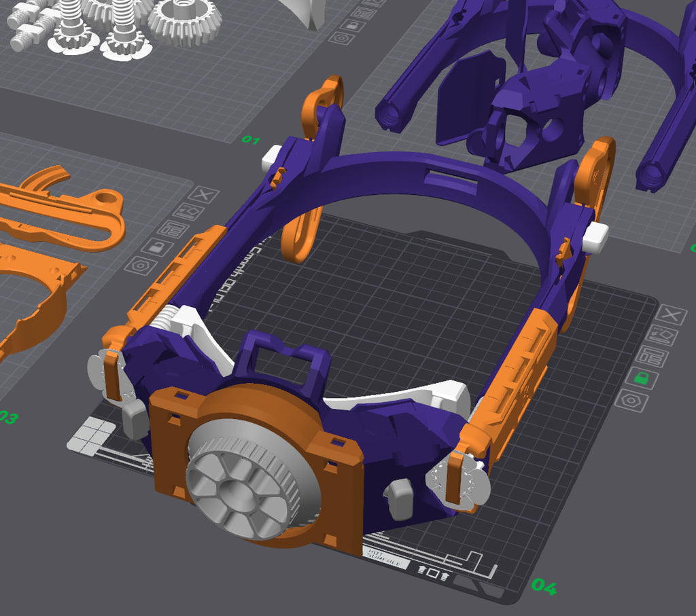Arrange objects on plate 01
Viewport: 696px width, 616px height.
(364, 12)
